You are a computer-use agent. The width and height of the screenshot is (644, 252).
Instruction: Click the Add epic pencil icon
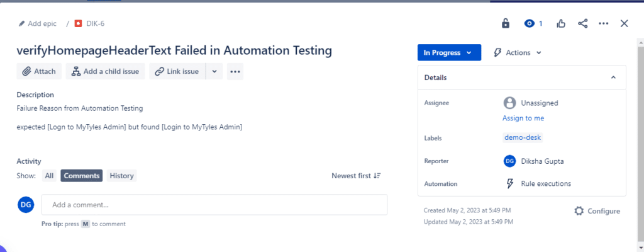point(22,24)
